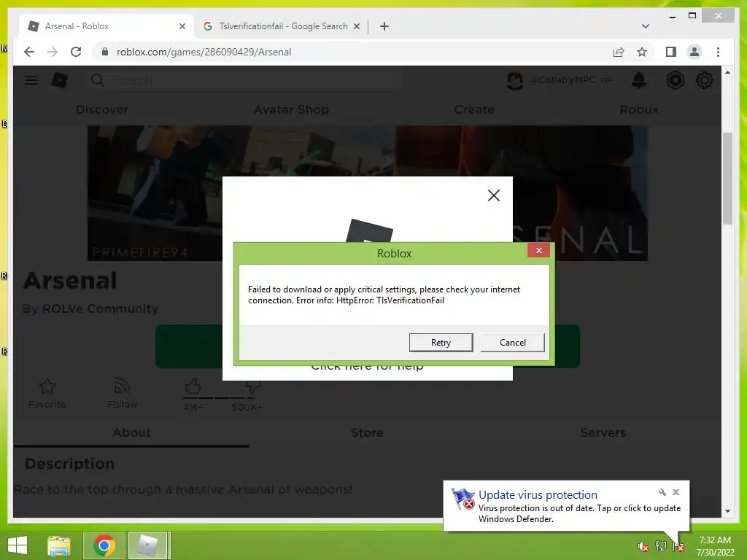Open the Avatar Shop nav item
The height and width of the screenshot is (560, 747).
pyautogui.click(x=291, y=109)
